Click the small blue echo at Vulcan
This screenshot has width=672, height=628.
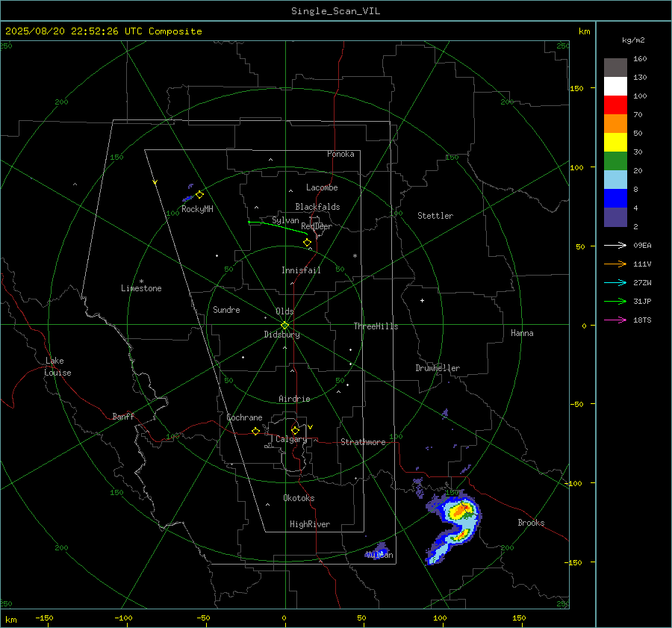[378, 552]
